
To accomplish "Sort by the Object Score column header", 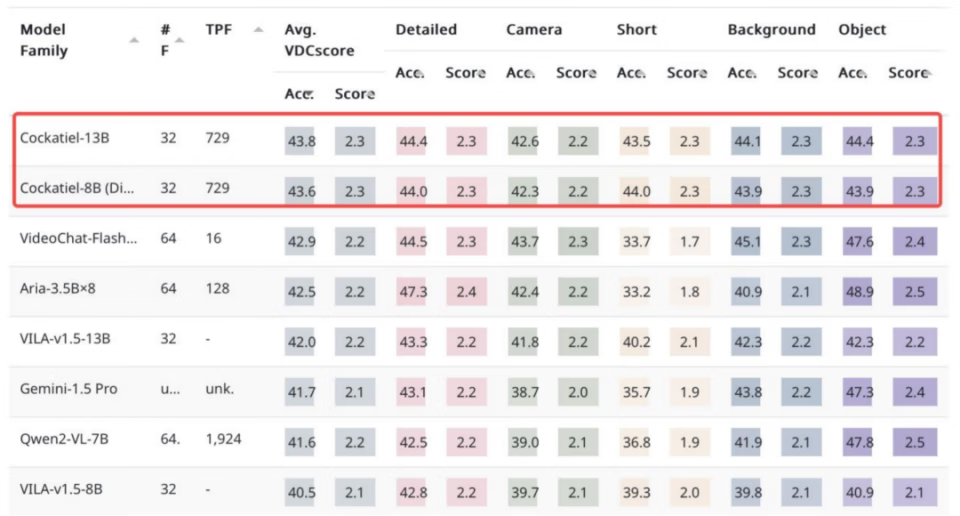I will click(x=909, y=73).
